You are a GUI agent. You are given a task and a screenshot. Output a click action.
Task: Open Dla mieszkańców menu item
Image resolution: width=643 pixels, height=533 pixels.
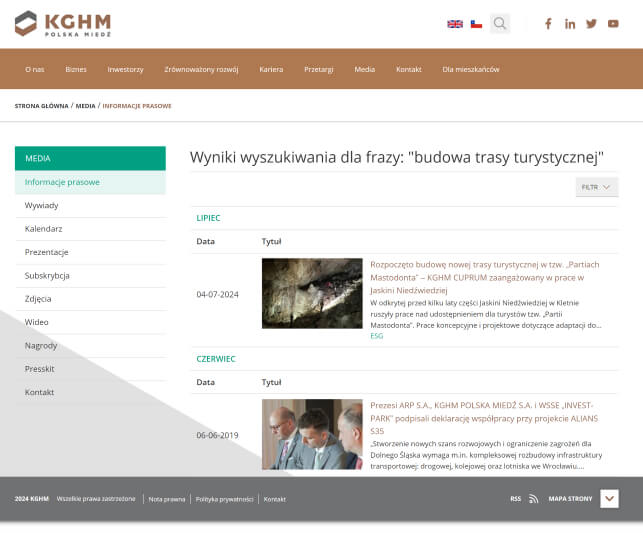coord(471,69)
